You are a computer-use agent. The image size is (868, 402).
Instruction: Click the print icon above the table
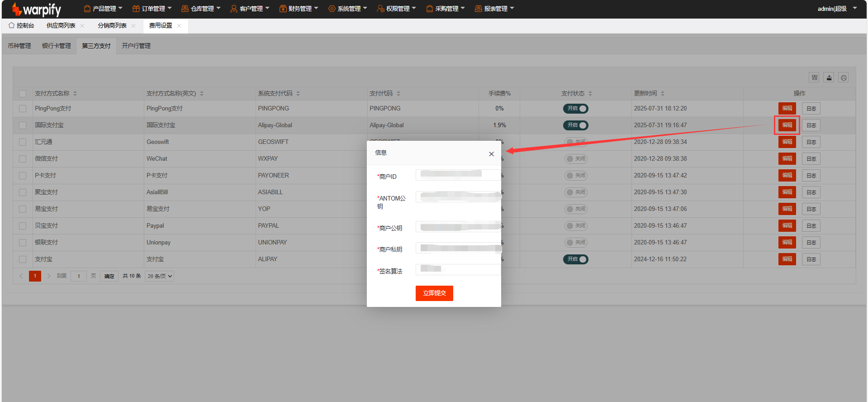click(x=843, y=77)
